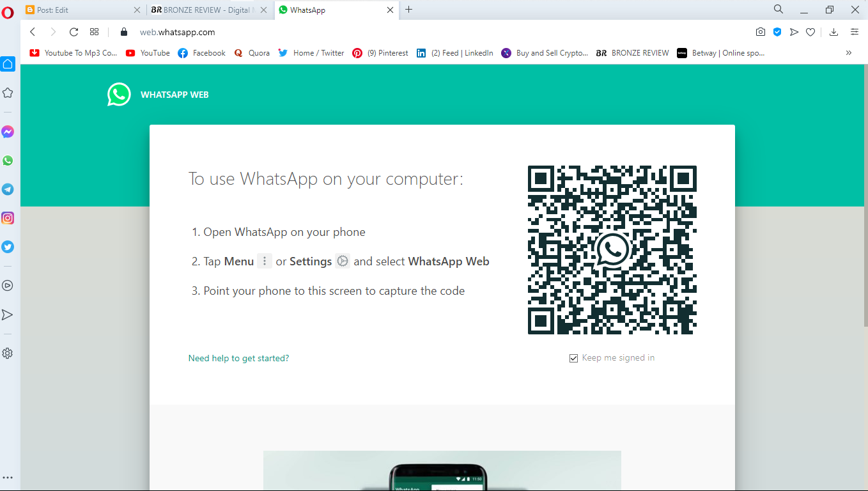Expand bookmarks bar overflow chevron
This screenshot has height=491, width=868.
tap(849, 53)
